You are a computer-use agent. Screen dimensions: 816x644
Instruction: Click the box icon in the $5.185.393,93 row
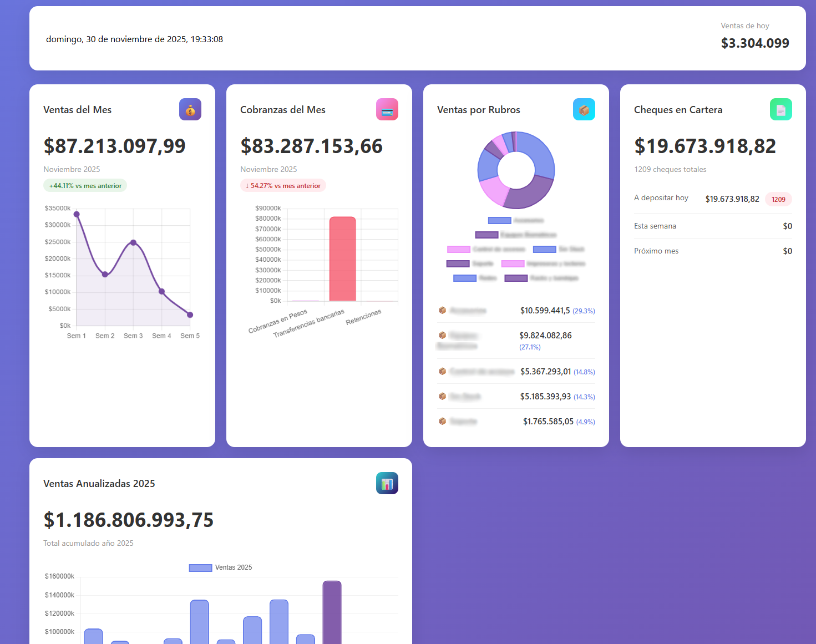(442, 397)
